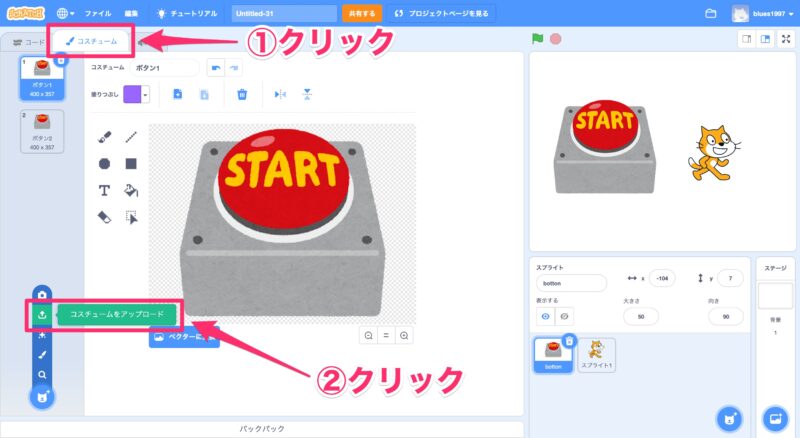Viewport: 800px width, 438px height.
Task: Hide sprite using crossed-eye icon
Action: (565, 316)
